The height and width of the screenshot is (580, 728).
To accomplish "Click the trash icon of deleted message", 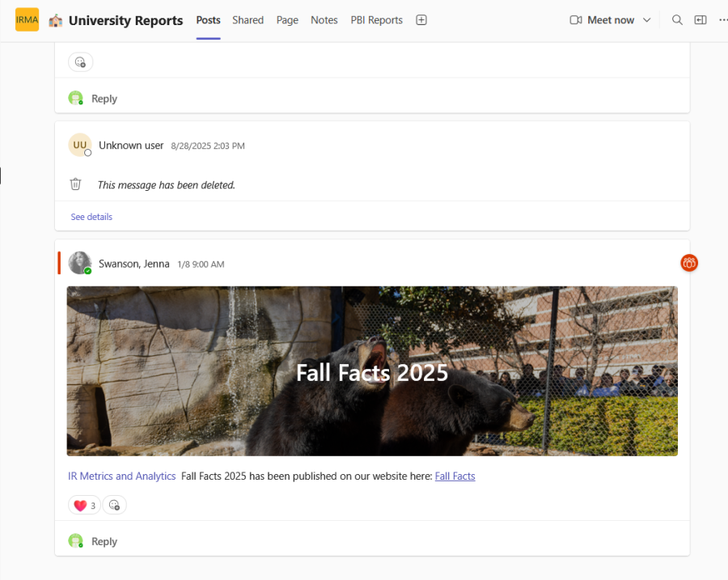I will pyautogui.click(x=75, y=184).
